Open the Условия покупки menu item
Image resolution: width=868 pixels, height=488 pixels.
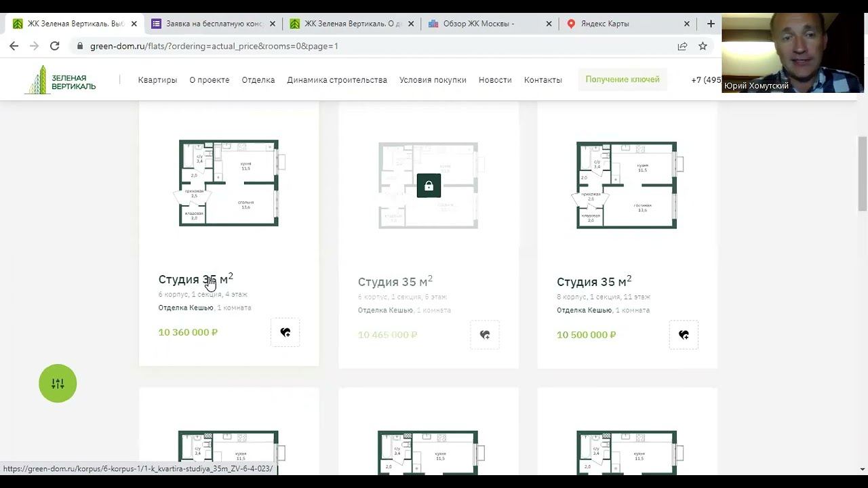pos(433,80)
